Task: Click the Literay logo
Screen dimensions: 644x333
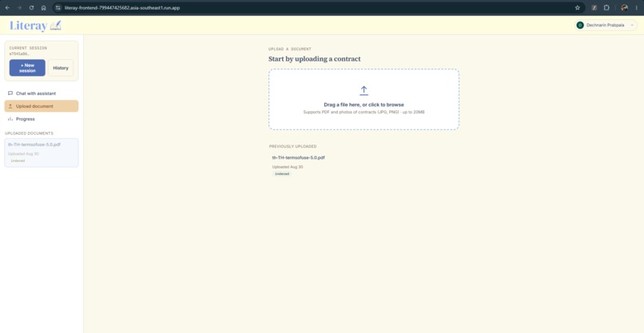Action: (35, 26)
